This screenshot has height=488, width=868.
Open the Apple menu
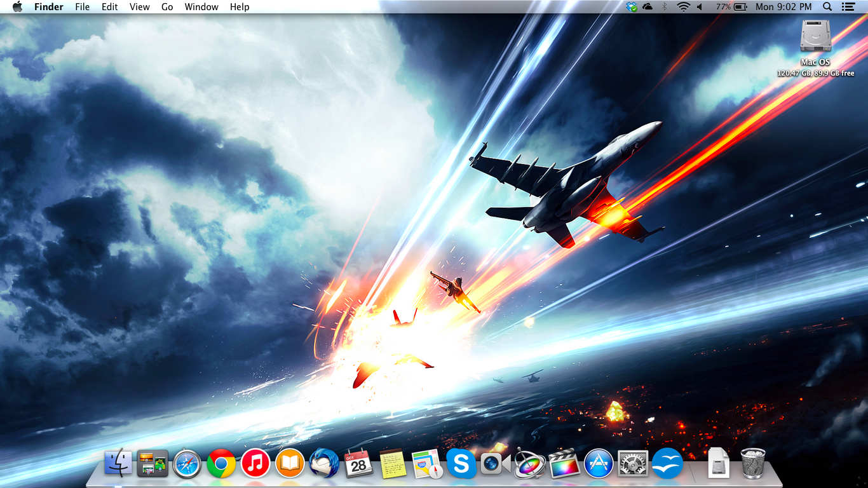tap(17, 7)
